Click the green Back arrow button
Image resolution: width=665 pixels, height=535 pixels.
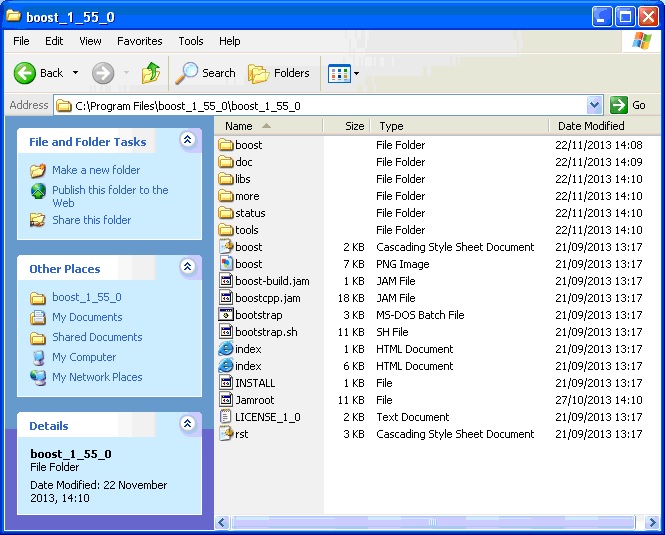[x=25, y=73]
